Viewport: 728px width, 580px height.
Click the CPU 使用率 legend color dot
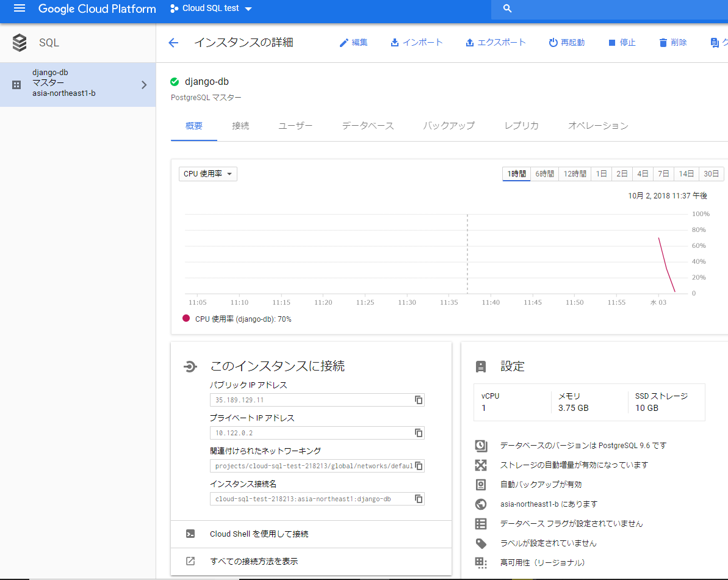click(x=186, y=319)
